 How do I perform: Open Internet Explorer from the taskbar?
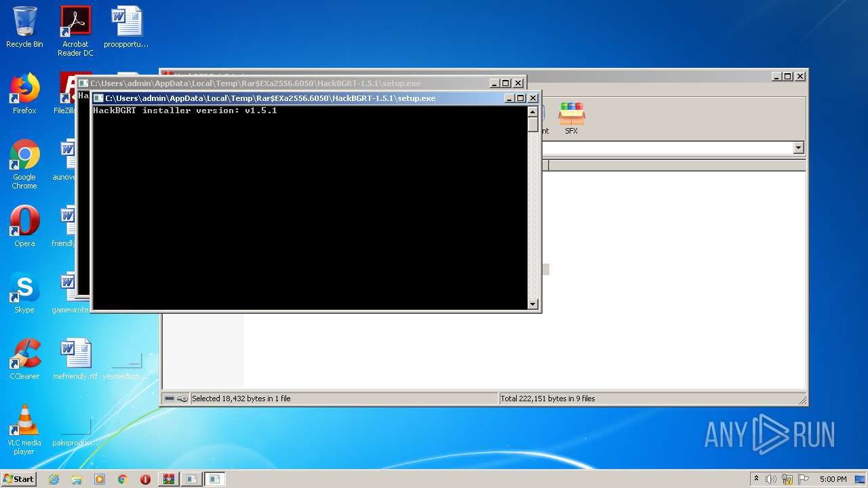54,479
